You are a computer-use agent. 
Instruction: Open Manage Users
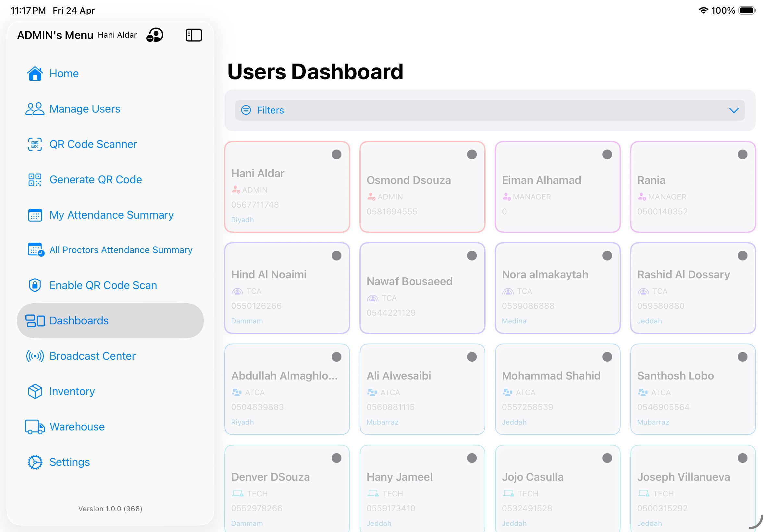(x=85, y=109)
